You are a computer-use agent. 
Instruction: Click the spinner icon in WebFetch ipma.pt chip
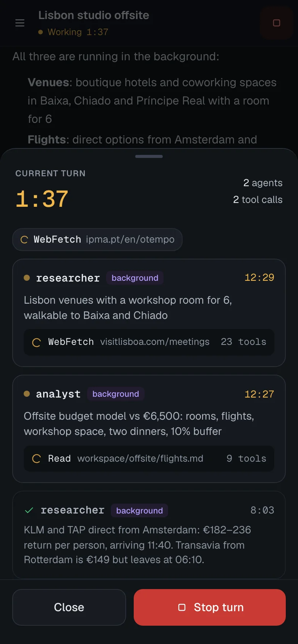[24, 240]
